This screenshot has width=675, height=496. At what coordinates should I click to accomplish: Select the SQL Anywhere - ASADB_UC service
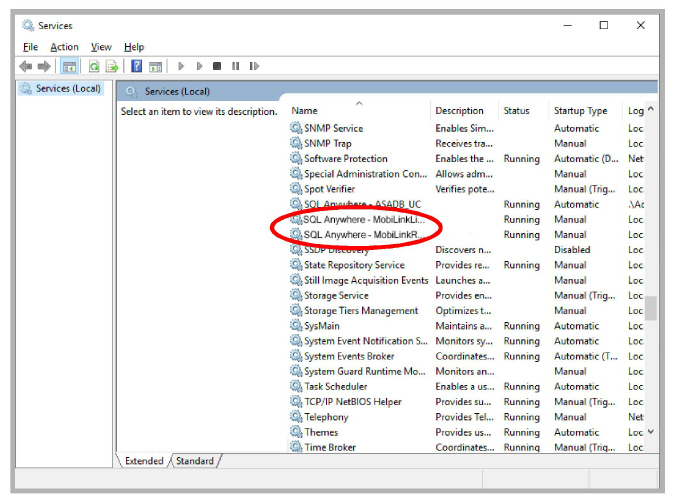click(x=362, y=204)
